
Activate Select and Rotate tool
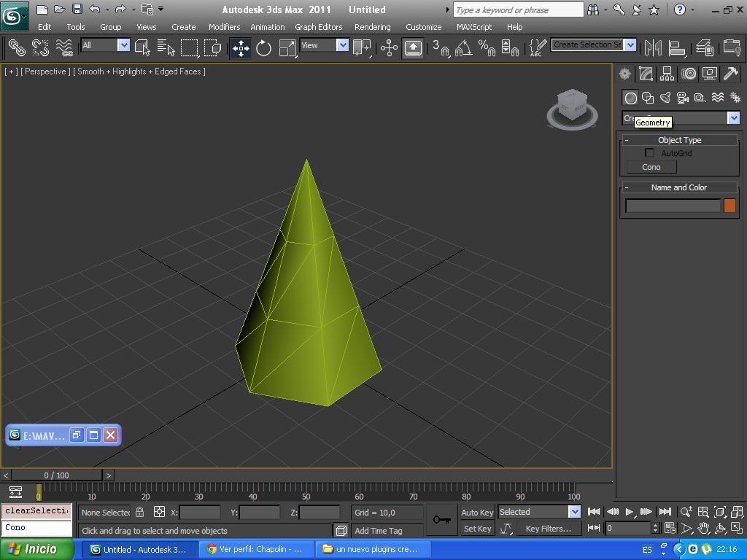click(263, 47)
